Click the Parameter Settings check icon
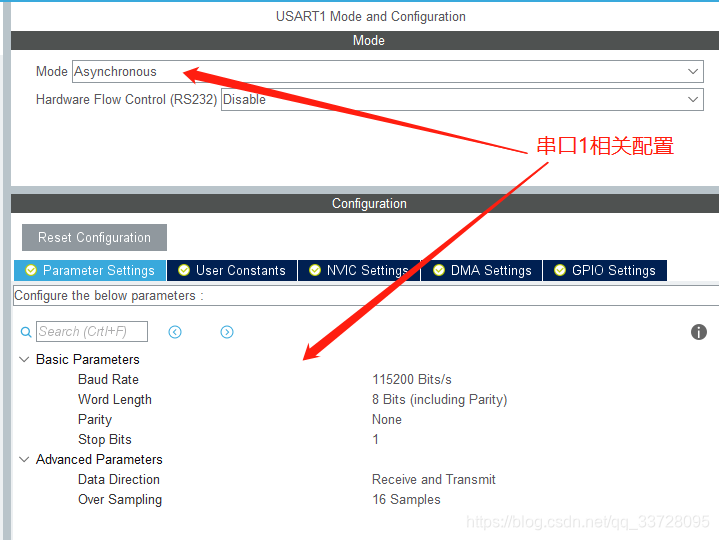The image size is (719, 540). pyautogui.click(x=31, y=270)
